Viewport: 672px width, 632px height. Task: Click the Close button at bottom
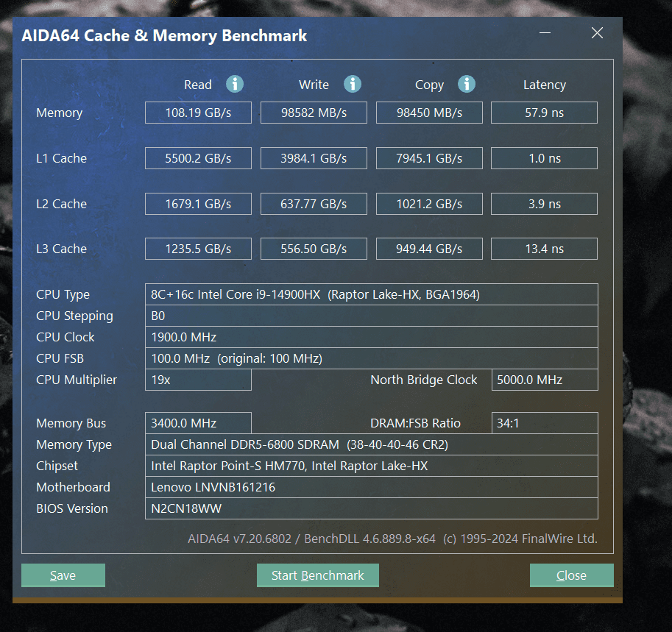571,575
